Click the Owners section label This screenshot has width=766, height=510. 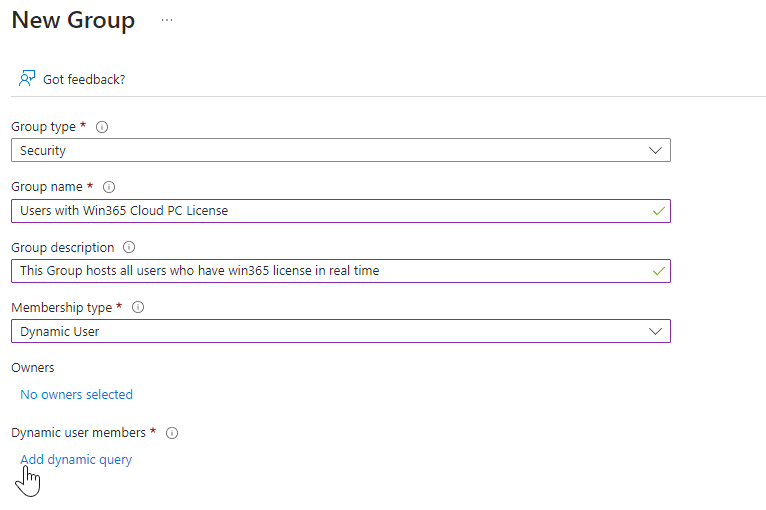[x=33, y=368]
